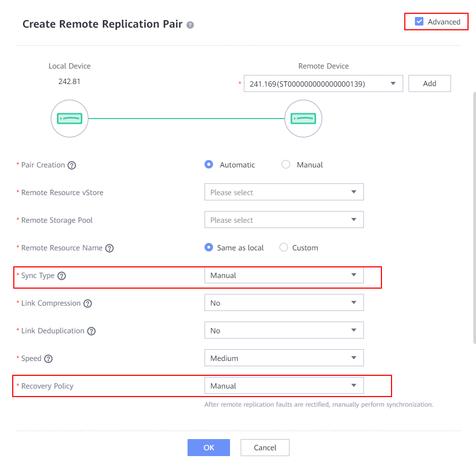Expand the Sync Type dropdown
Screen dimensions: 476x463
coord(284,275)
